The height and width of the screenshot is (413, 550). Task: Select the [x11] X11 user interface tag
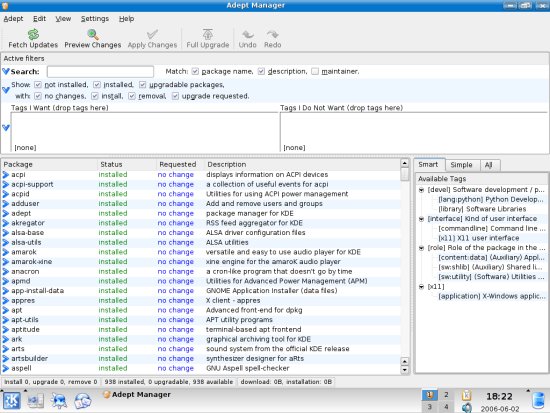click(478, 238)
